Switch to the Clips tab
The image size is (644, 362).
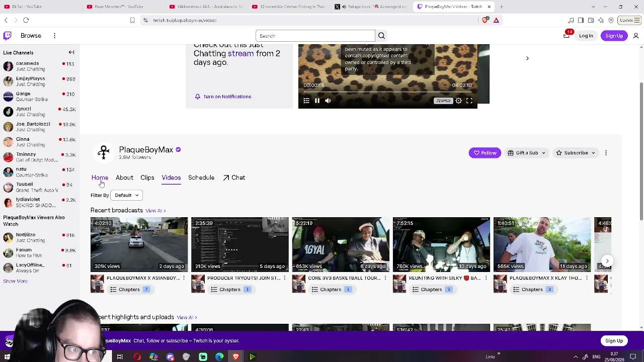[x=147, y=177]
